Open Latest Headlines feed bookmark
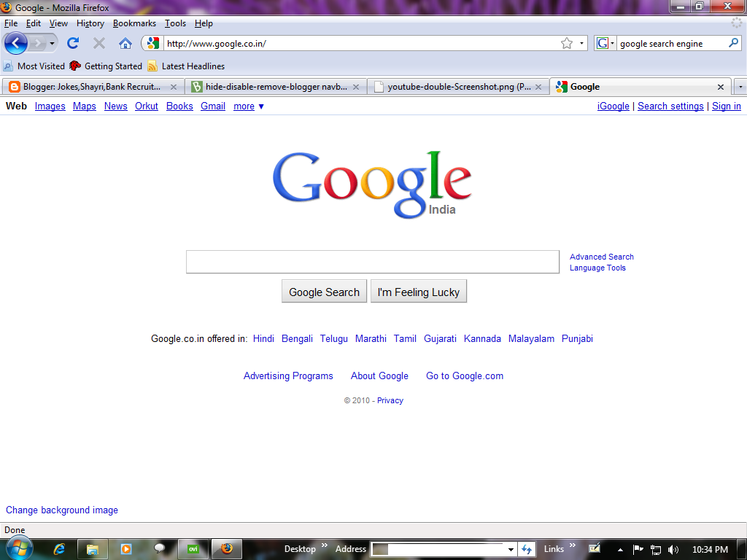 click(186, 66)
